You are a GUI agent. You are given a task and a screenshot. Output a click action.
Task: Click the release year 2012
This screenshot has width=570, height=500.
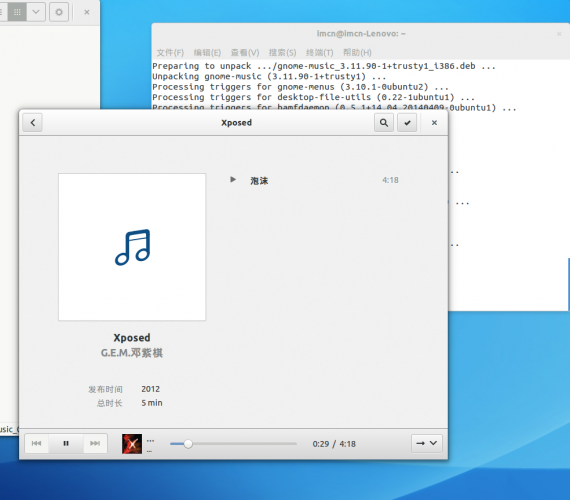point(150,389)
